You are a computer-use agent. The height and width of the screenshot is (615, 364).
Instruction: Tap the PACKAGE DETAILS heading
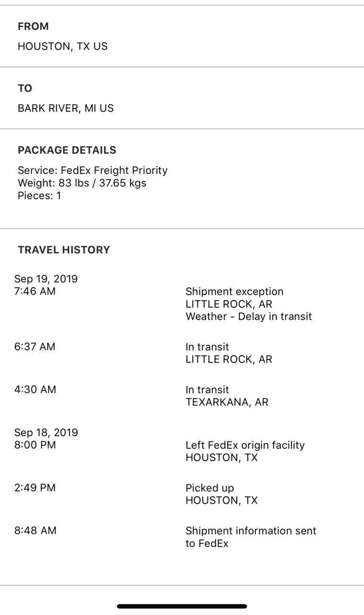click(x=67, y=150)
